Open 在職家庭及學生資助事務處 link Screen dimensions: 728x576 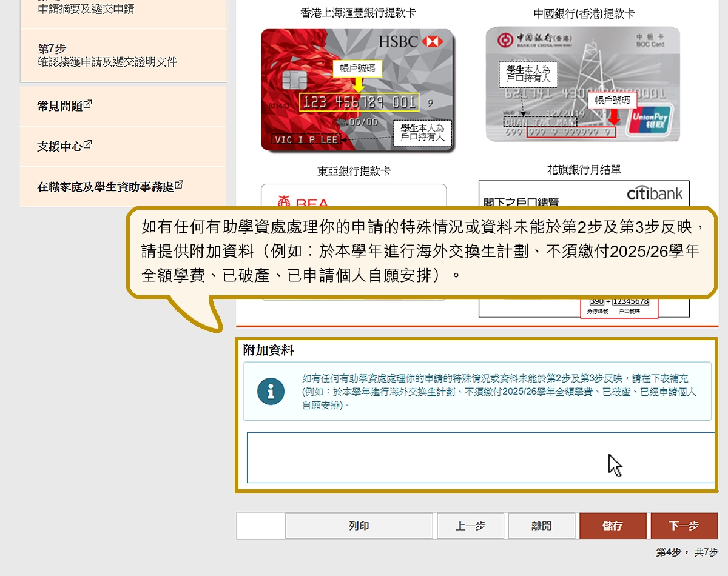pos(106,187)
